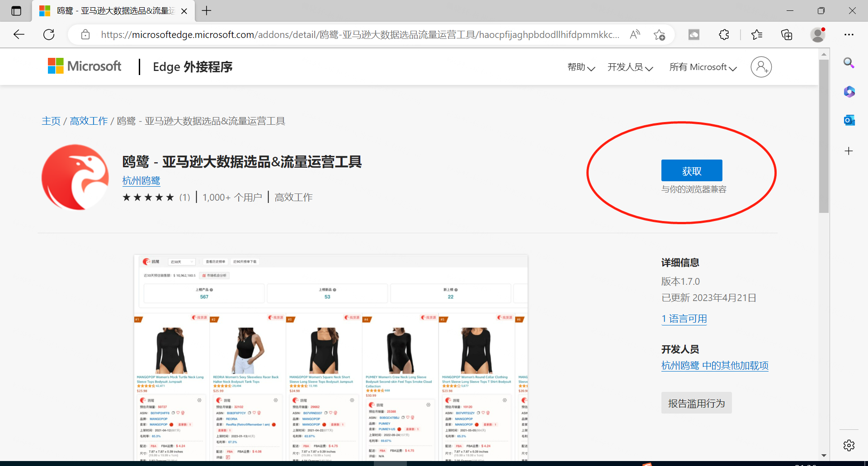Image resolution: width=868 pixels, height=466 pixels.
Task: Click the address bar URL
Action: pyautogui.click(x=360, y=35)
